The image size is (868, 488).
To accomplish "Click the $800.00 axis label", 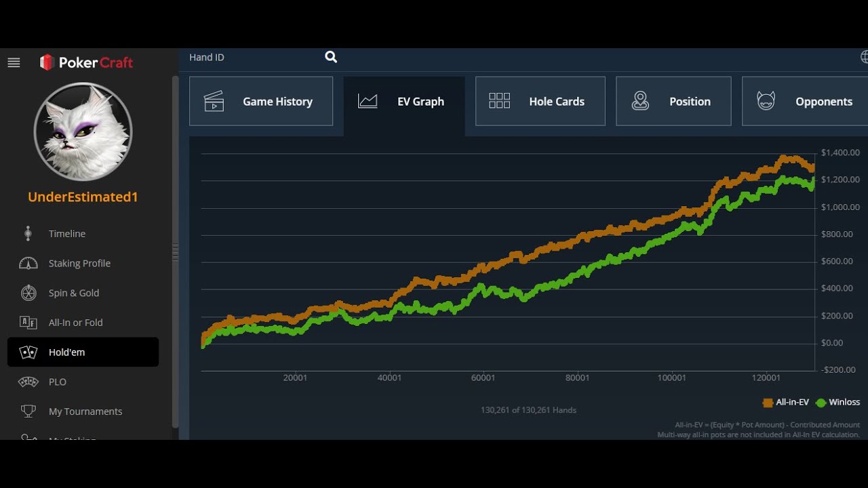I will click(837, 235).
